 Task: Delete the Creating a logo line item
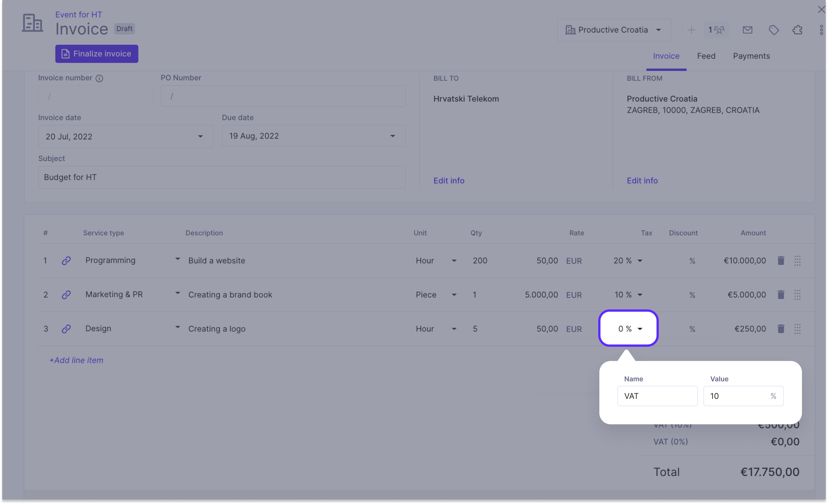pos(781,329)
